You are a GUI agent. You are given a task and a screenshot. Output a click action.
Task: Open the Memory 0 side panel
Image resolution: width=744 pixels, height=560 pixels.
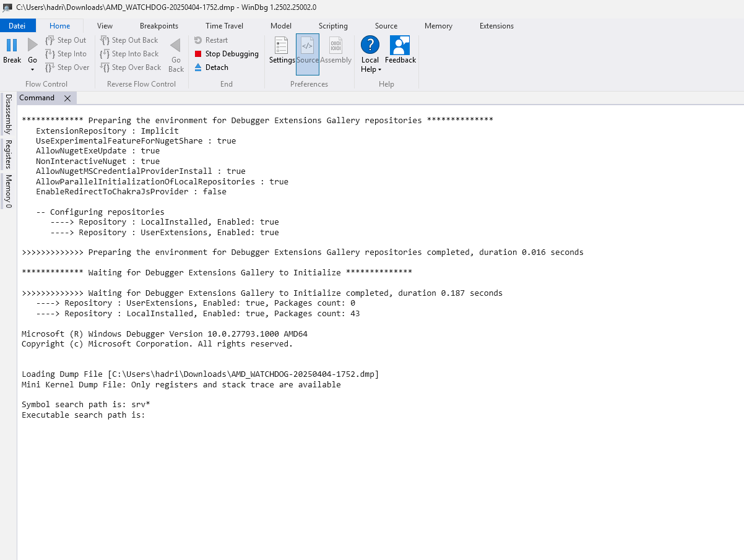8,191
